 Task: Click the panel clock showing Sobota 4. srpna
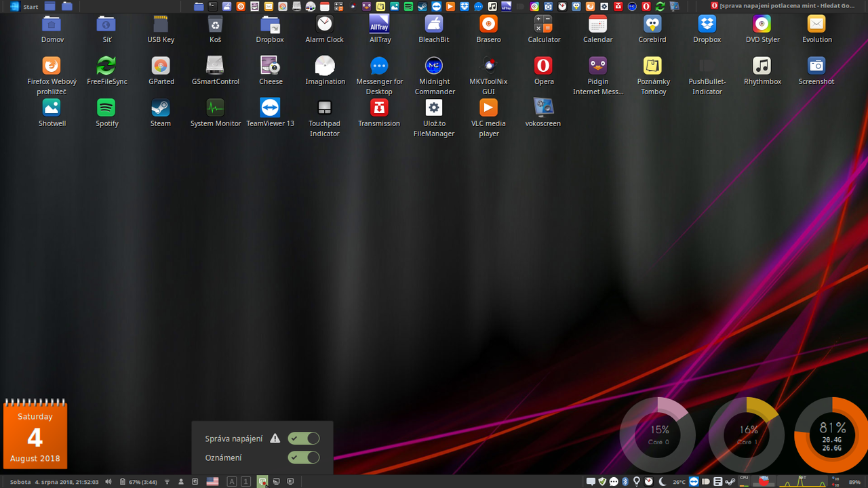pos(54,482)
